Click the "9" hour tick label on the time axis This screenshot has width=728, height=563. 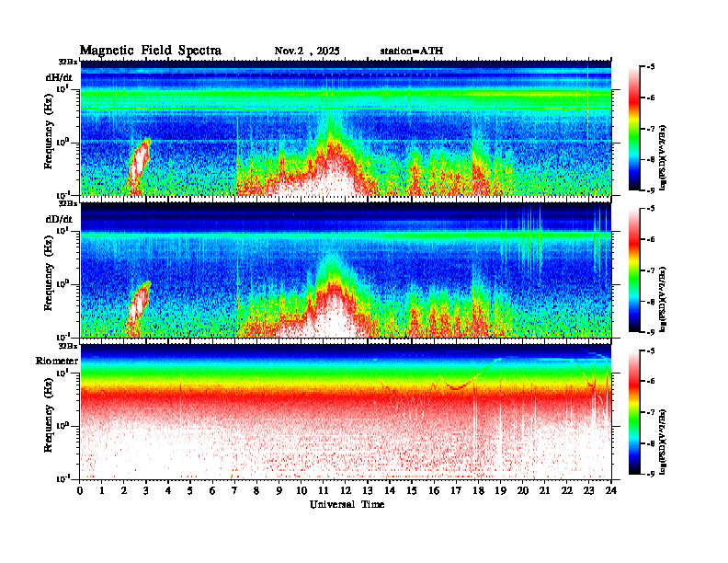point(279,490)
